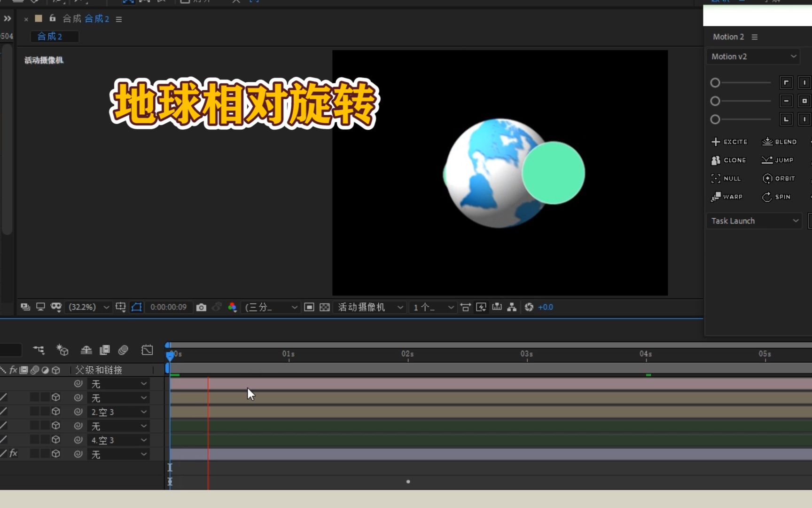
Task: Open composition panel menu for 合成2
Action: coord(119,19)
